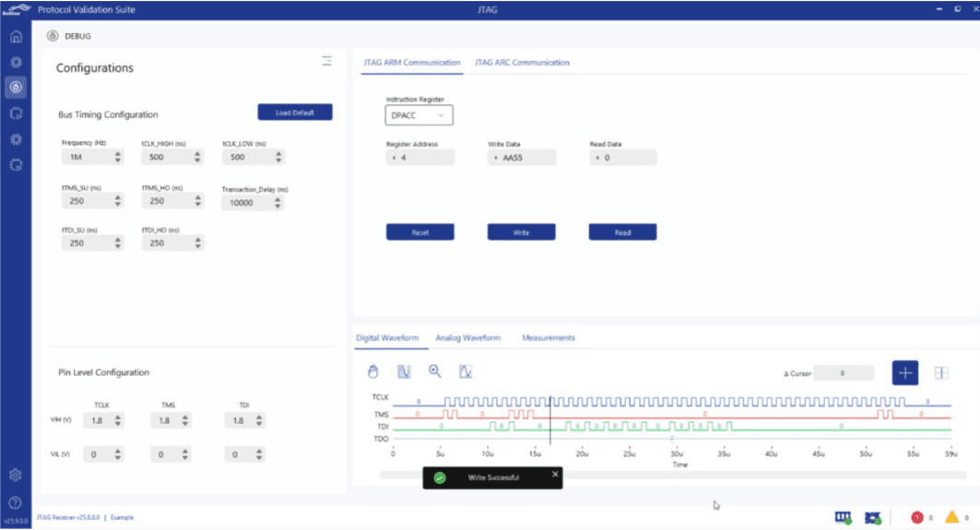
Task: Decrease TMS VIL with its down arrow
Action: click(185, 458)
